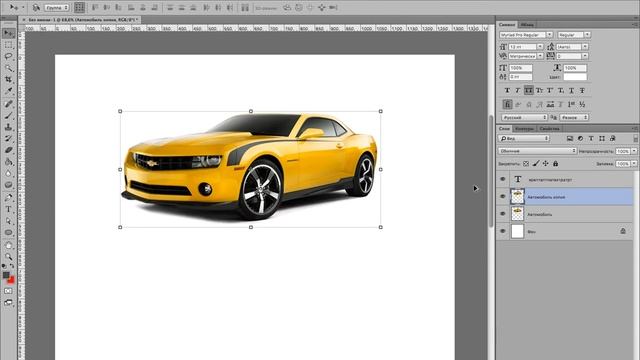Open the font size dropdown arrow
The height and width of the screenshot is (360, 640).
[540, 47]
